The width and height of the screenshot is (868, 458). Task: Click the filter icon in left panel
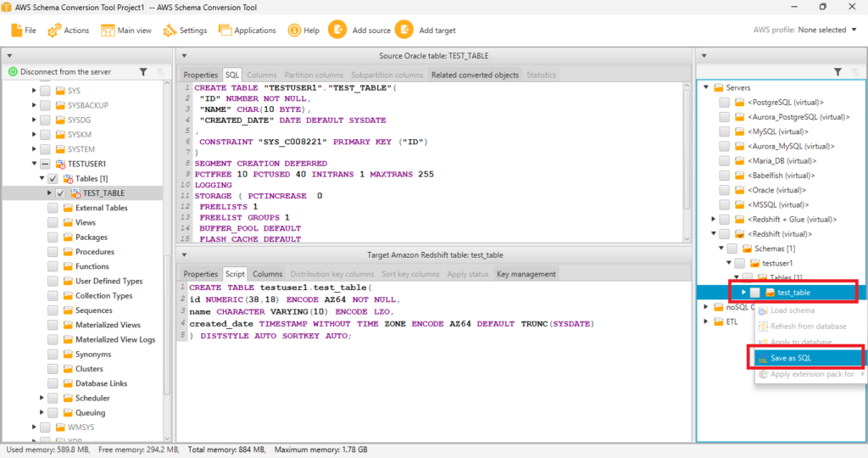tap(143, 72)
